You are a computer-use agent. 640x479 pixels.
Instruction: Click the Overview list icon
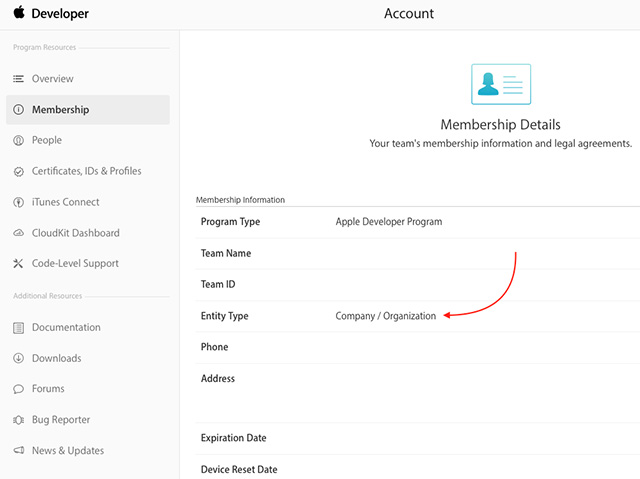pyautogui.click(x=18, y=79)
